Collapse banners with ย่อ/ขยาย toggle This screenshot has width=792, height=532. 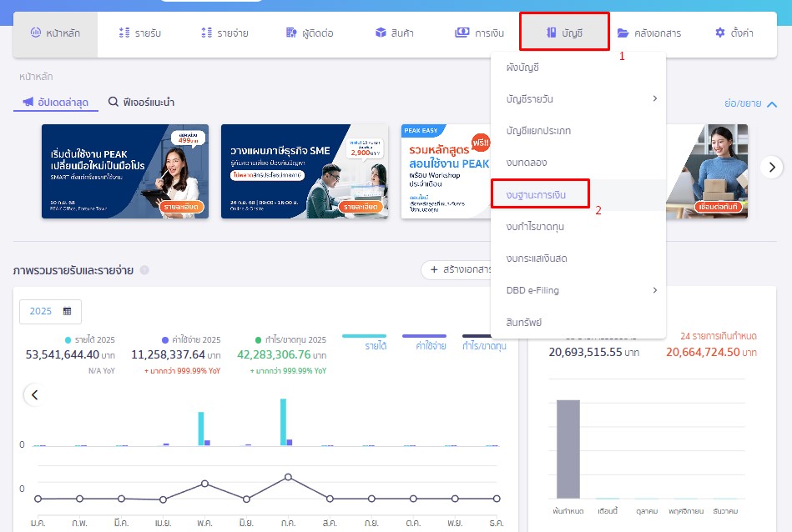pos(750,103)
